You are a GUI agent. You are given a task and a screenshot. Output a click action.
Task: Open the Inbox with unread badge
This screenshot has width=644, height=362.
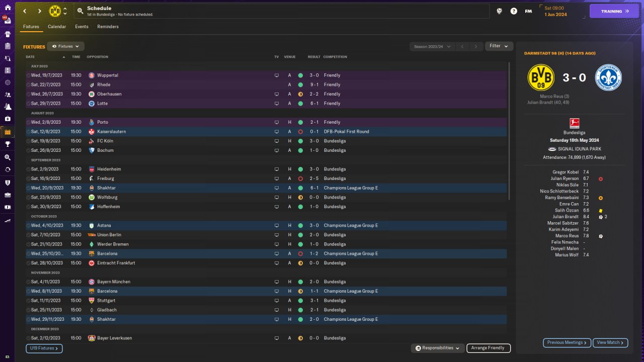coord(7,20)
